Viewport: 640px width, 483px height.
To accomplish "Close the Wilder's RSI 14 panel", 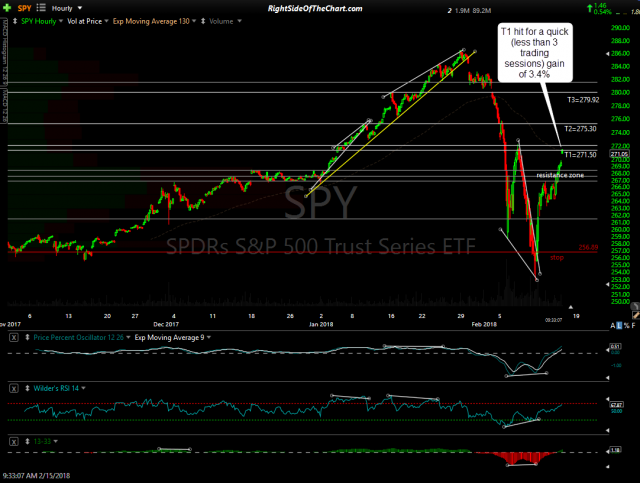I will pos(14,388).
